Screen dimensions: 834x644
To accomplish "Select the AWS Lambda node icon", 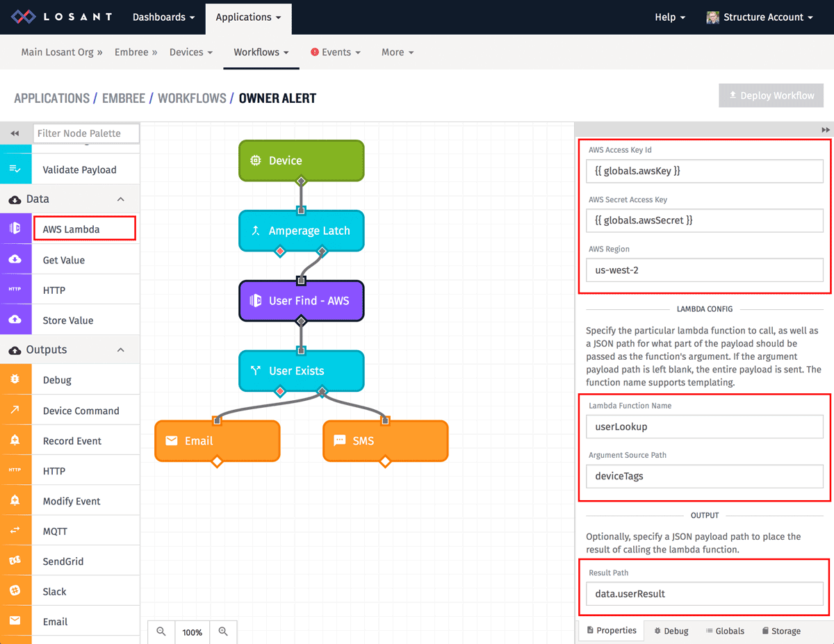I will (15, 228).
